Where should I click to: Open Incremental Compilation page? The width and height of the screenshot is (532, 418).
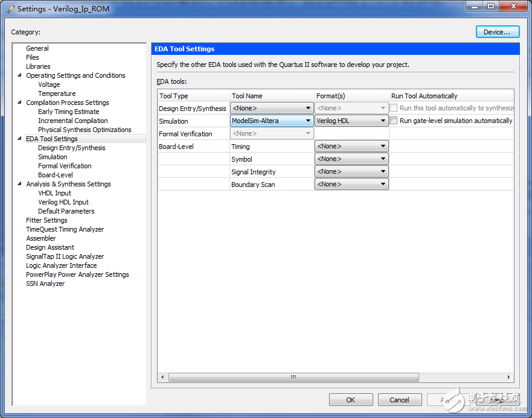click(72, 121)
